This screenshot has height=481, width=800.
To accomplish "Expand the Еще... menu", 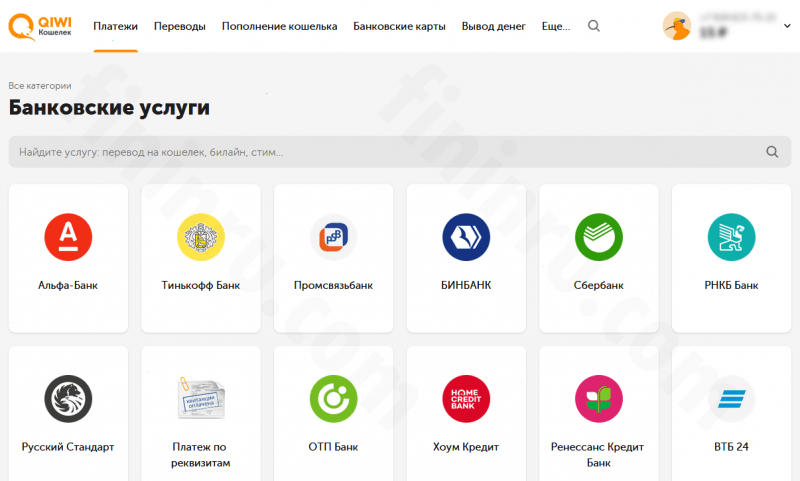I will (556, 26).
